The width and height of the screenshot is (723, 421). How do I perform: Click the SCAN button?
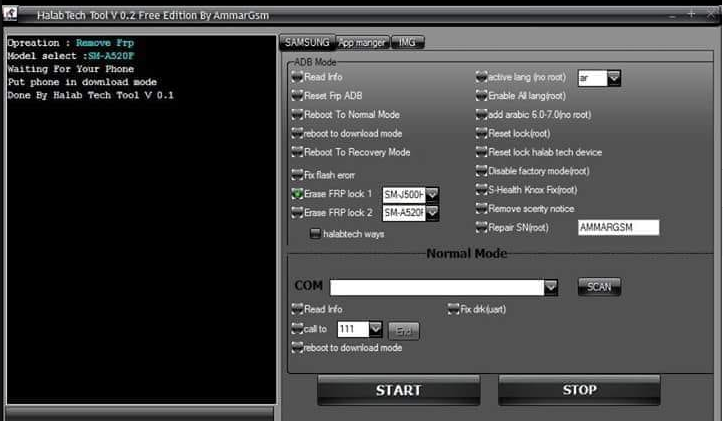click(x=599, y=287)
